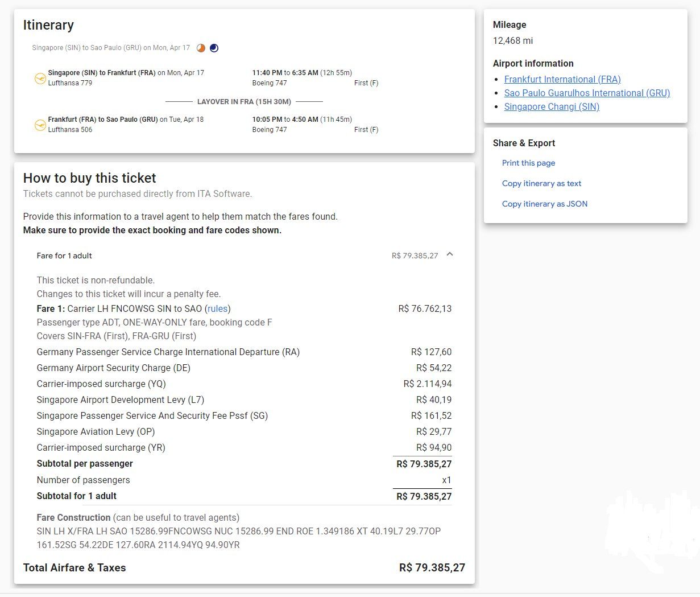This screenshot has width=700, height=597.
Task: Click the Lufthansa logo beside flight 506
Action: click(40, 125)
